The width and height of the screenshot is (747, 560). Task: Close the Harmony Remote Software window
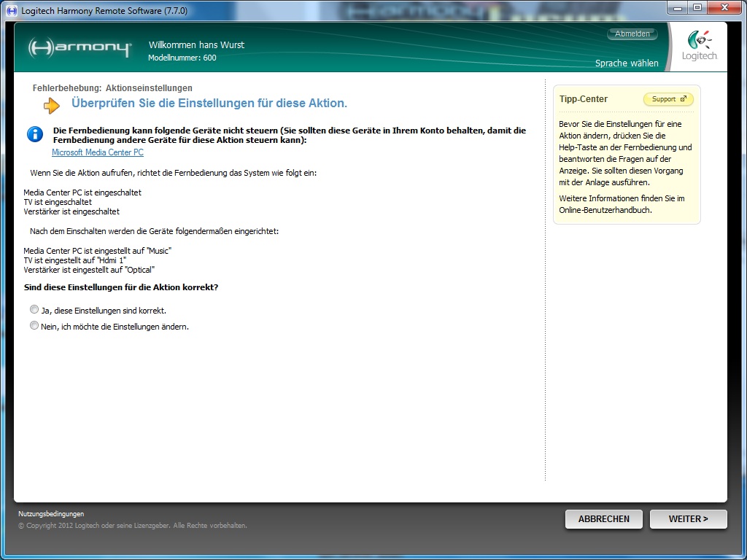click(723, 7)
